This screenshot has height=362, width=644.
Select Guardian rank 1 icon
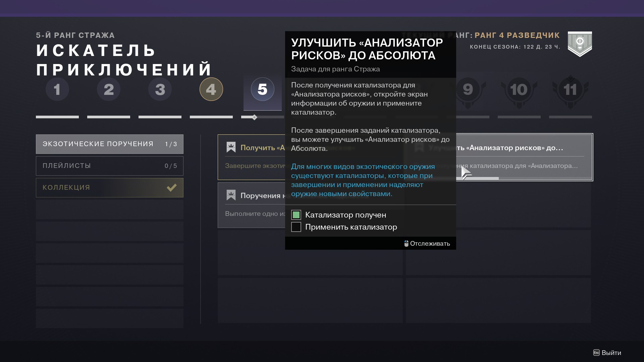click(x=57, y=89)
